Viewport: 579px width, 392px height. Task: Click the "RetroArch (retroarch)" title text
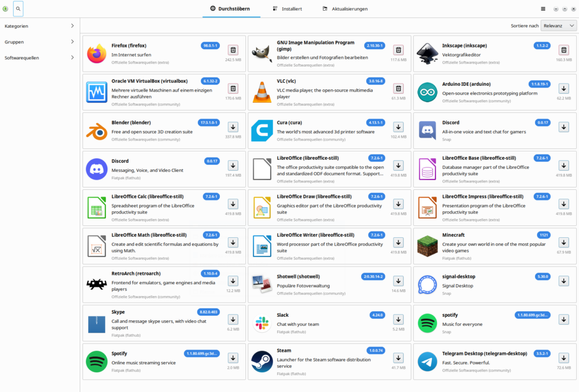coord(136,273)
